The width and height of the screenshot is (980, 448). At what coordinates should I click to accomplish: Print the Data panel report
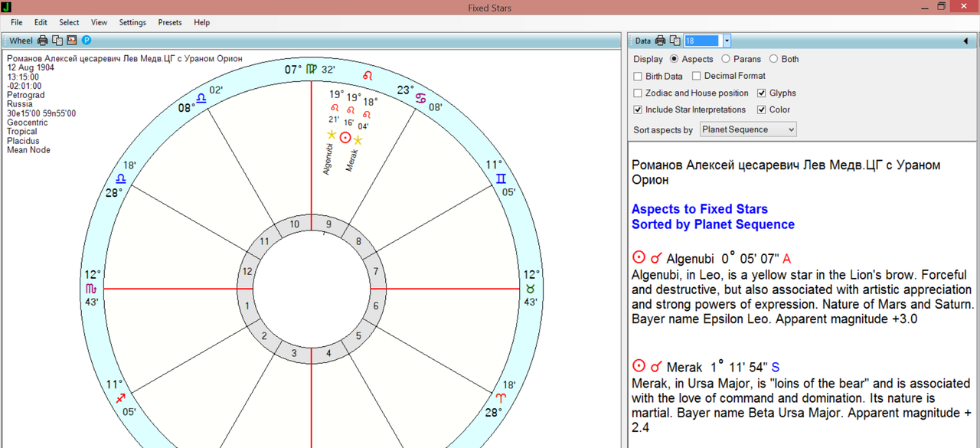click(x=660, y=41)
